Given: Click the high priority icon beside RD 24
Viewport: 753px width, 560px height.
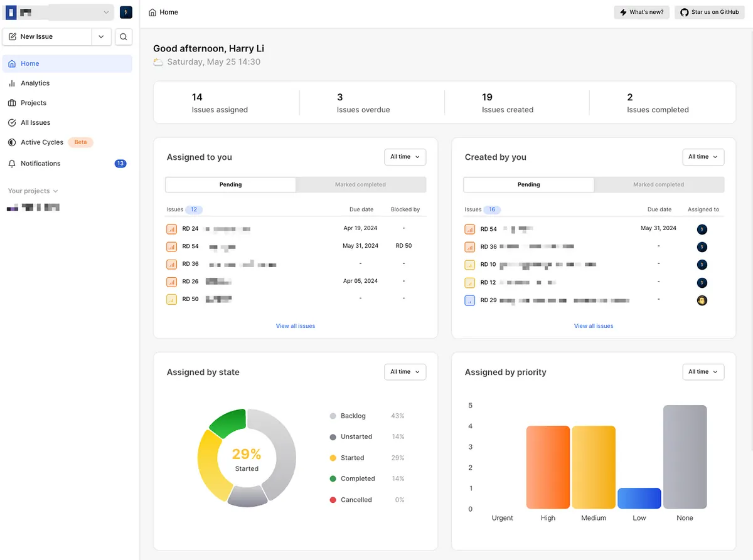Looking at the screenshot, I should (171, 229).
